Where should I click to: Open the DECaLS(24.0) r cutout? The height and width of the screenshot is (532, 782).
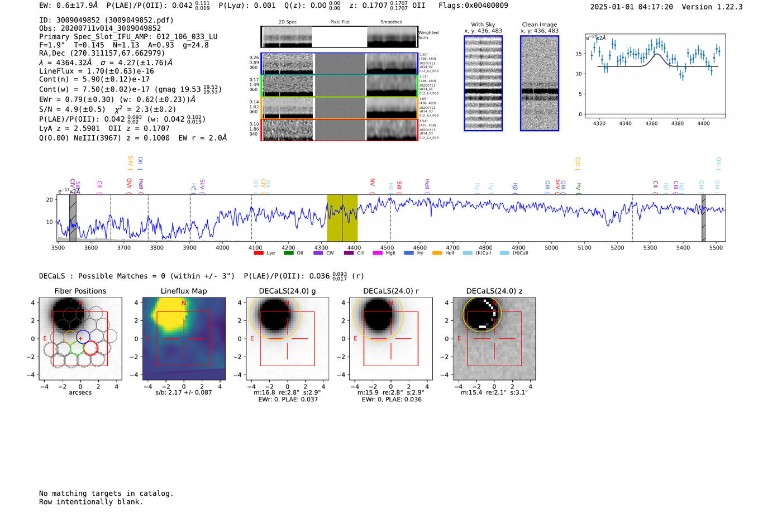(391, 339)
